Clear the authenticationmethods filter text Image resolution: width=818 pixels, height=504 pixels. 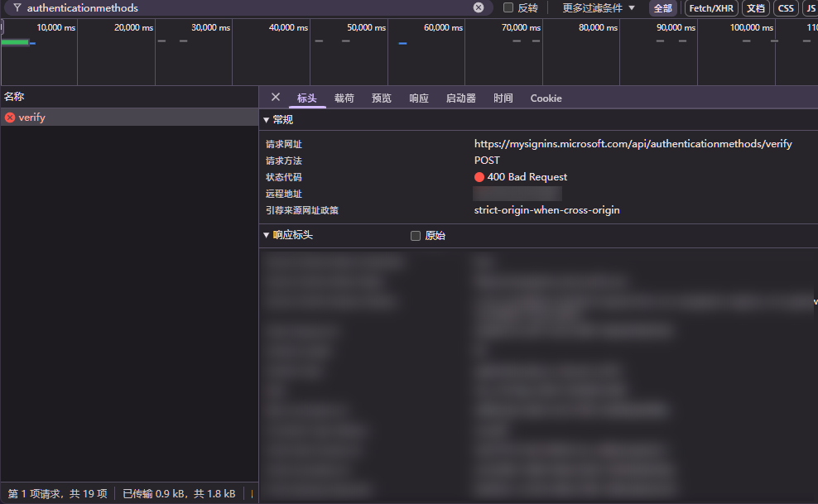pos(479,7)
